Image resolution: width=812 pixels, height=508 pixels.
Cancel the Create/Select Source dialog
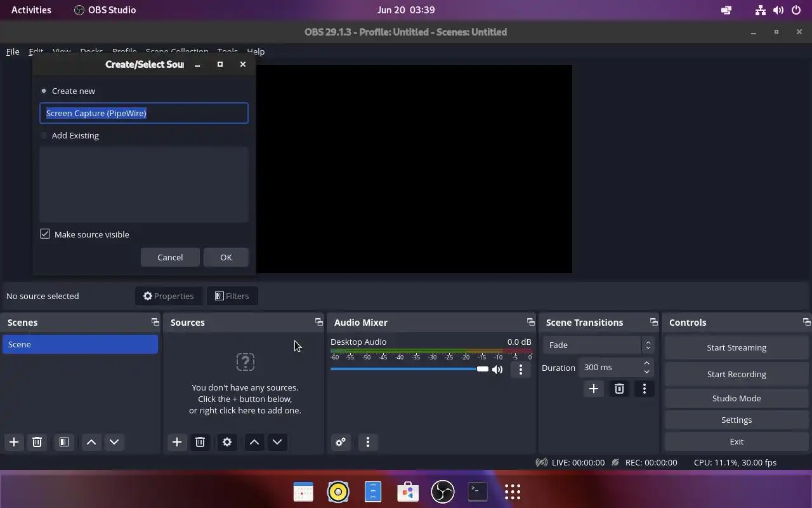coord(170,257)
